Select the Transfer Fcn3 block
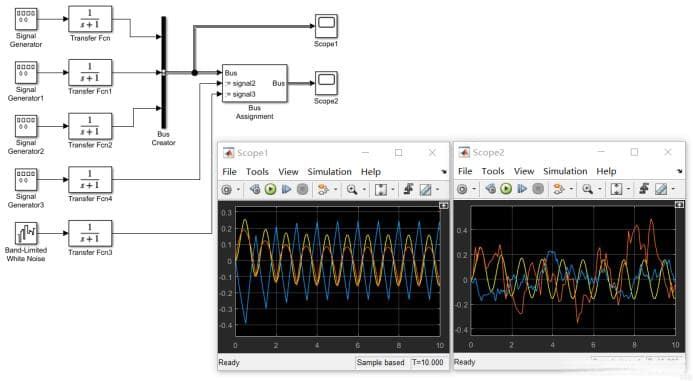693x381 pixels. tap(90, 233)
